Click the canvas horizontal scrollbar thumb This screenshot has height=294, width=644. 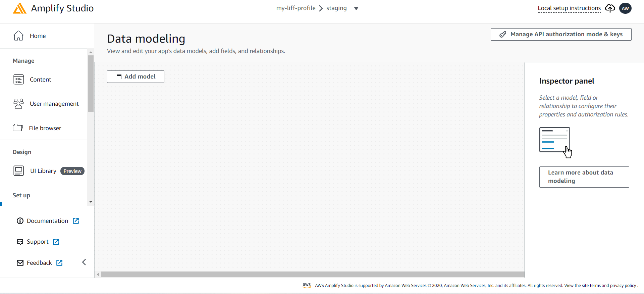click(313, 275)
